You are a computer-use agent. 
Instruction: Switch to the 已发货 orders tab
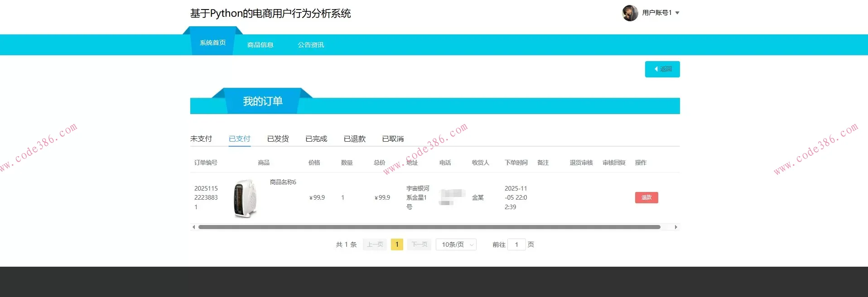click(x=278, y=139)
